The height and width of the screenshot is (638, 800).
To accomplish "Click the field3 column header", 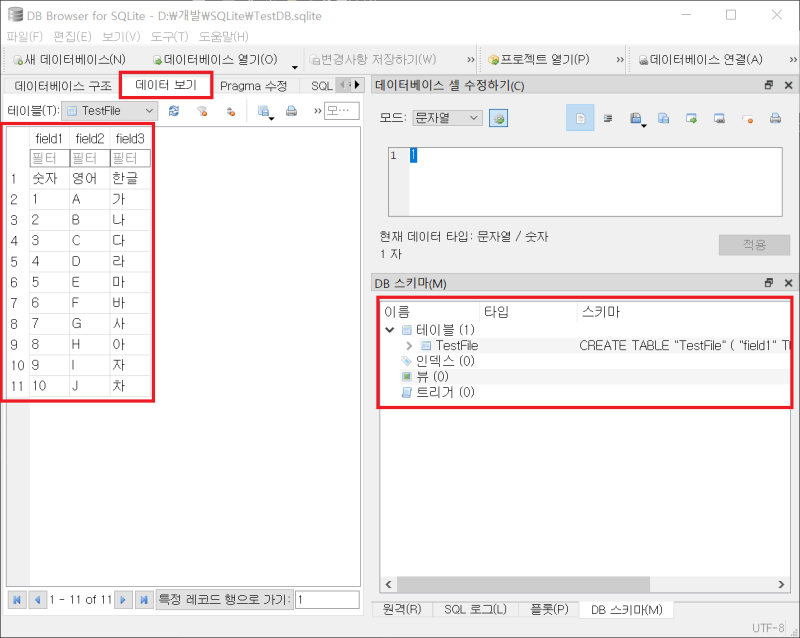I will click(130, 138).
